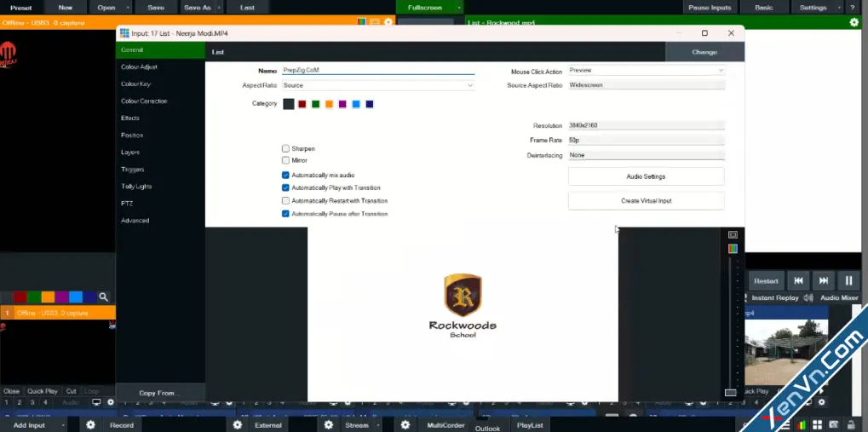Click the Change button

[x=704, y=52]
